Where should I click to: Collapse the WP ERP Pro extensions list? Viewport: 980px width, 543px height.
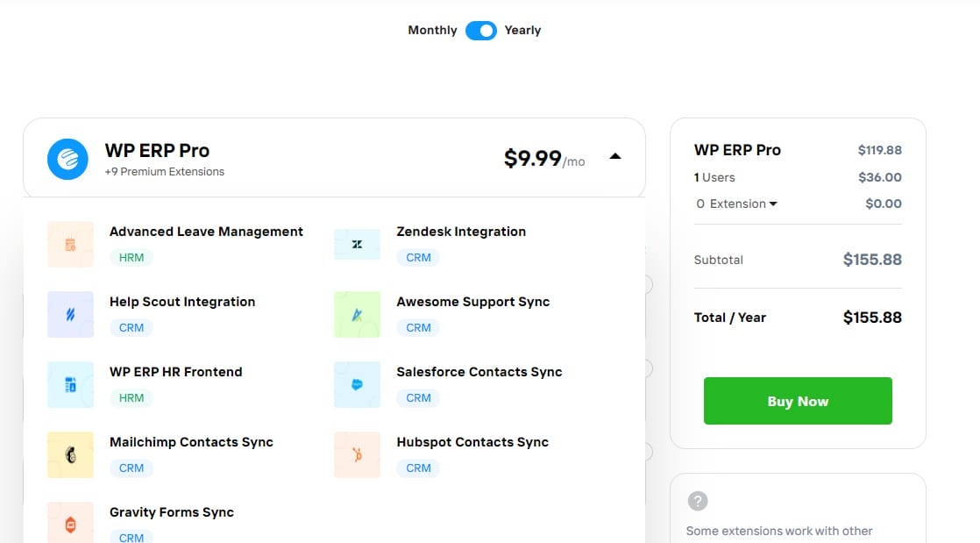(615, 156)
